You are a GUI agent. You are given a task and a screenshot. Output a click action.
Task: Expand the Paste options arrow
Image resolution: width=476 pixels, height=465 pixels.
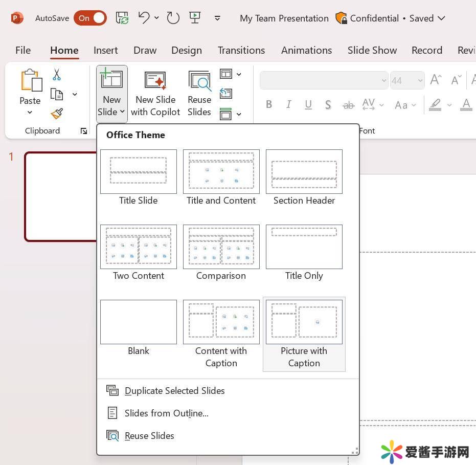[x=30, y=113]
